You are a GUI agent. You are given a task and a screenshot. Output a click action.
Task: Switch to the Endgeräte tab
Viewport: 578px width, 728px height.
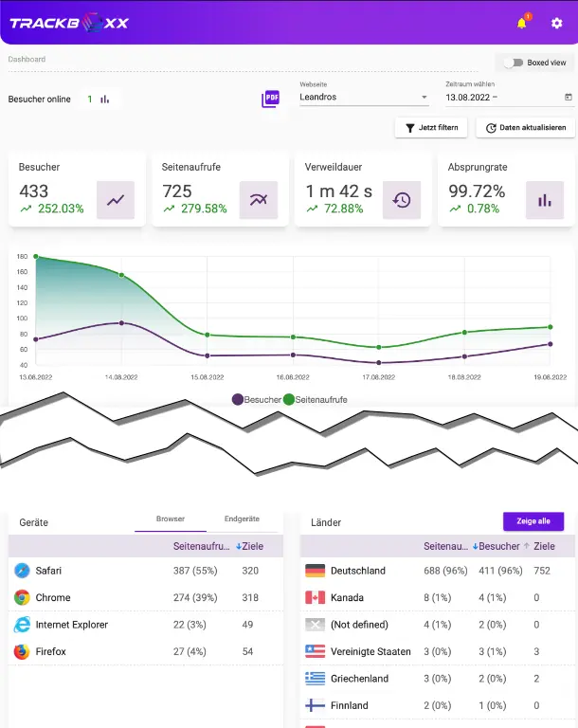(x=244, y=519)
